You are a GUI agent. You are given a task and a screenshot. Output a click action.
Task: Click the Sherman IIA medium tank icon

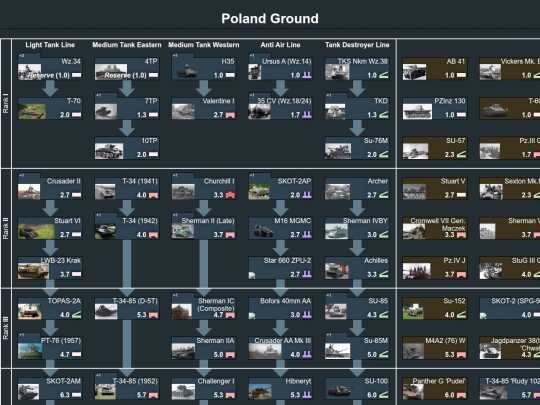point(230,355)
